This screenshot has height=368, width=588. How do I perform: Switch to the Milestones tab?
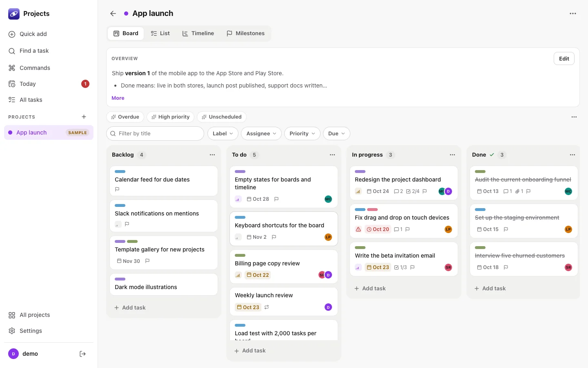[x=246, y=34]
